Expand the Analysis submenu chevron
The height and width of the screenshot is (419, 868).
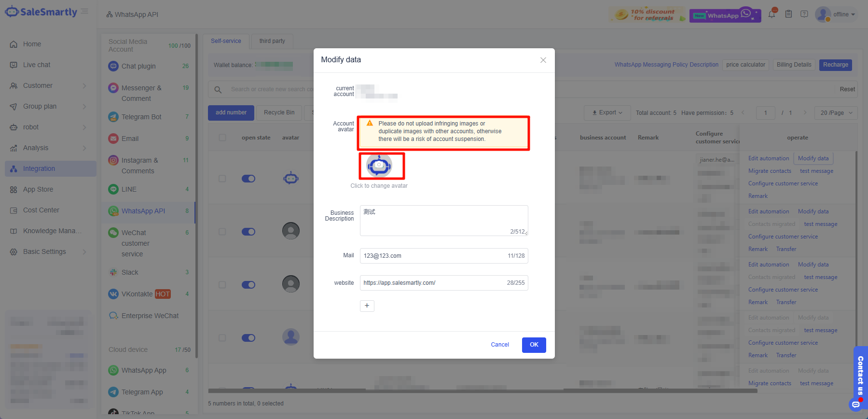pos(84,148)
